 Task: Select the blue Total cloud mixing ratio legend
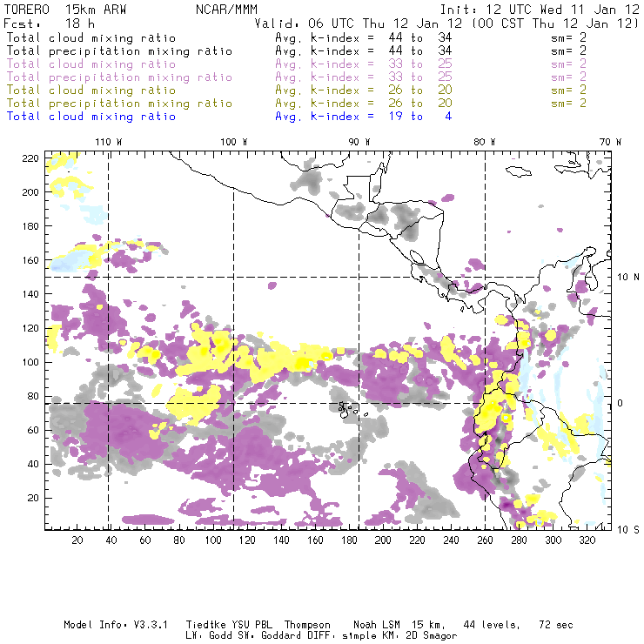pyautogui.click(x=91, y=116)
